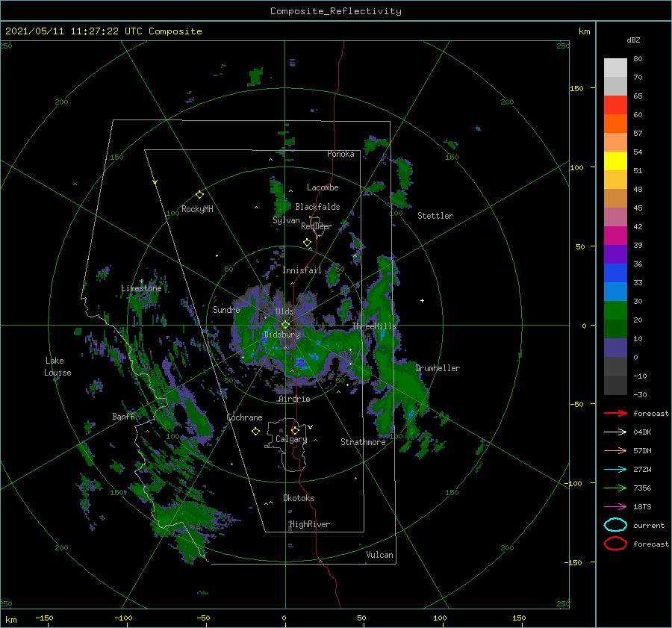The image size is (672, 628).
Task: Click the -150 tick on bottom axis
Action: (44, 618)
